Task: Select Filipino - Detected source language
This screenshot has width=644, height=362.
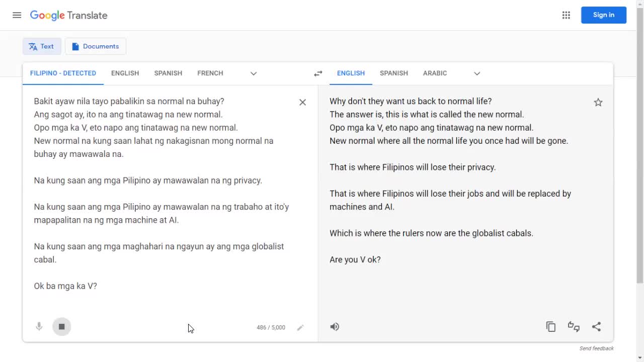Action: click(63, 73)
